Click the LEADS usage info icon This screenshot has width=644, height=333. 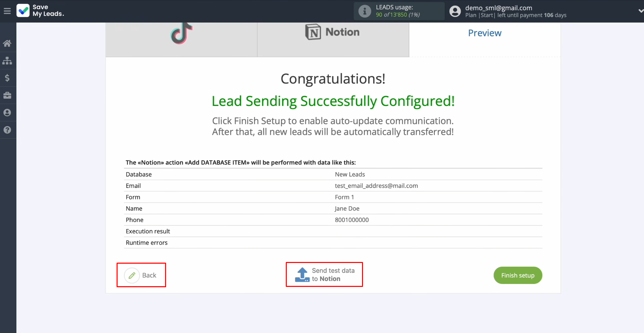coord(365,11)
